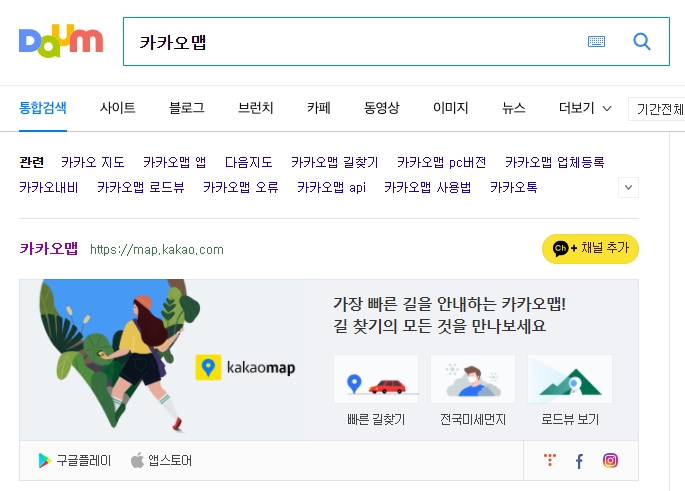Open the Facebook icon
The height and width of the screenshot is (491, 685).
[579, 461]
